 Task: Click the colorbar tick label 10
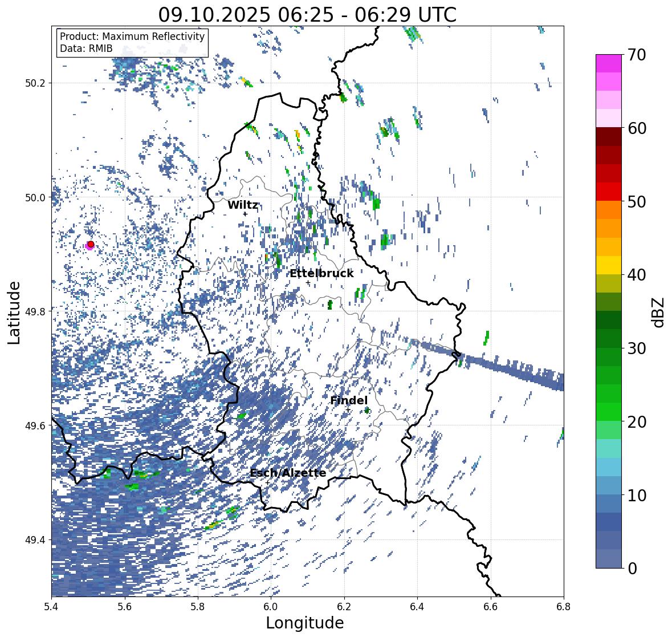click(637, 495)
